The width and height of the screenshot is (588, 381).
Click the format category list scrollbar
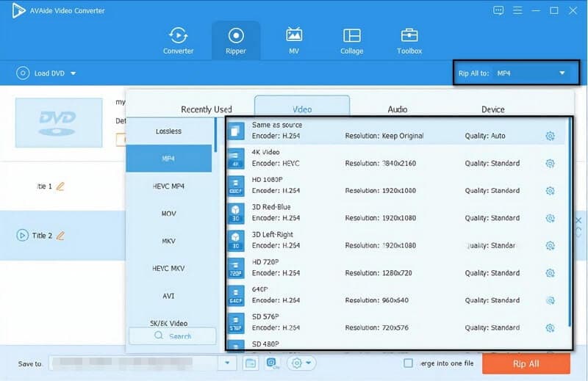[215, 135]
